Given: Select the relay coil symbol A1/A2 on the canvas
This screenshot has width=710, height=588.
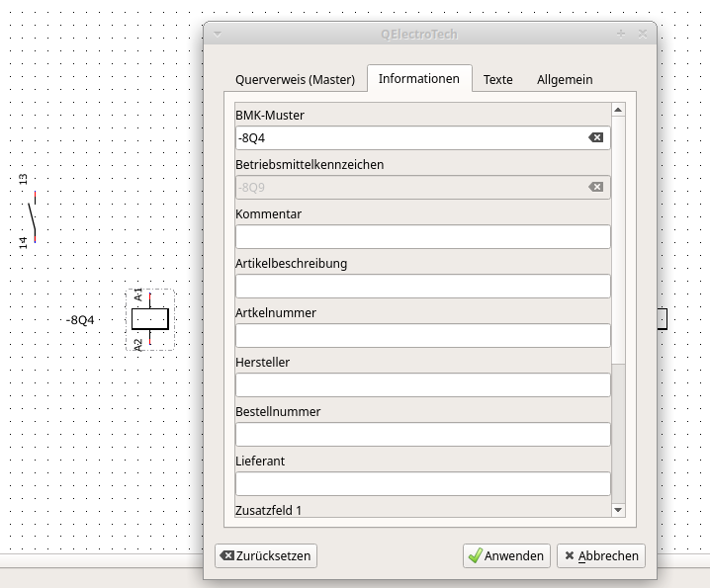Looking at the screenshot, I should pyautogui.click(x=150, y=318).
